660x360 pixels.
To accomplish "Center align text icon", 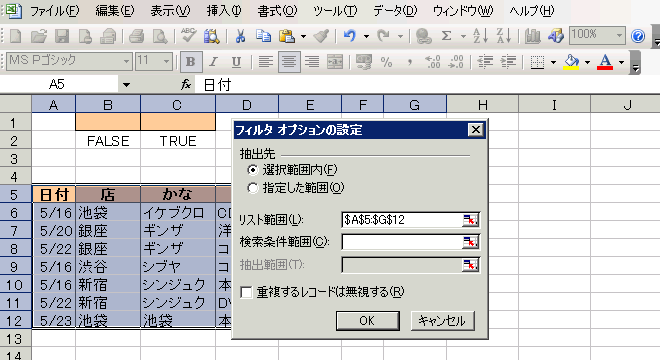I will point(289,62).
